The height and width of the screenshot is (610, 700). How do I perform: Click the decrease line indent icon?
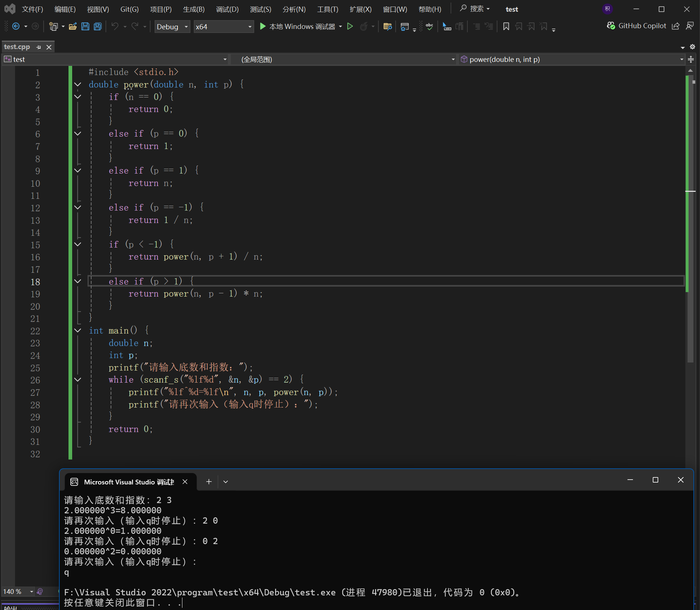[x=476, y=26]
